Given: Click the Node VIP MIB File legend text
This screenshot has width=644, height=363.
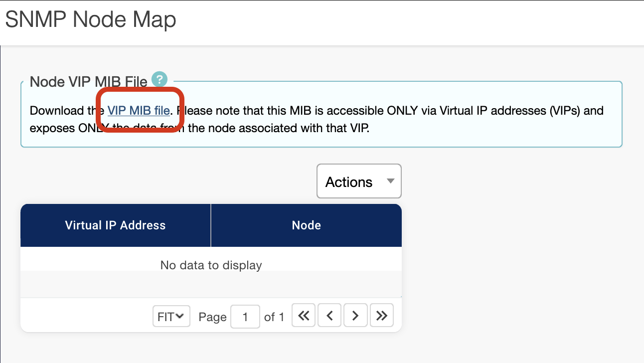Looking at the screenshot, I should point(88,82).
